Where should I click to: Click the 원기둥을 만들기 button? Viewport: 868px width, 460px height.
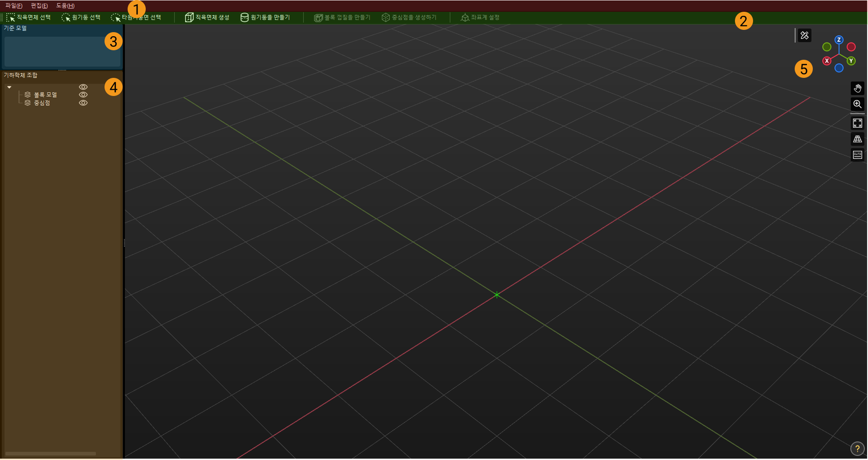[265, 17]
